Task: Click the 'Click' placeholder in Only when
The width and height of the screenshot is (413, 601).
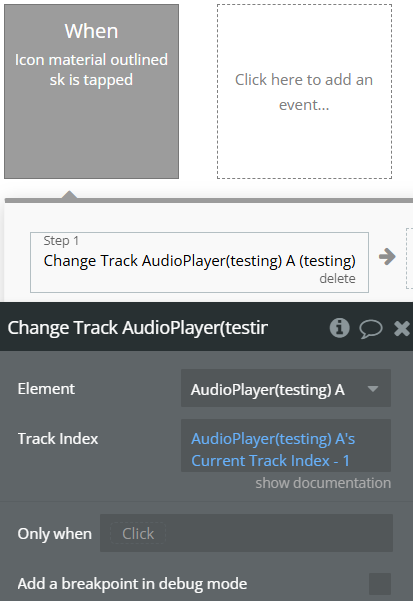Action: click(x=138, y=533)
